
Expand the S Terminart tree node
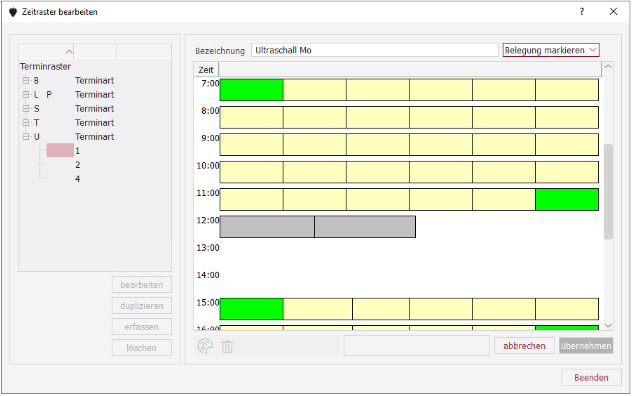point(26,108)
